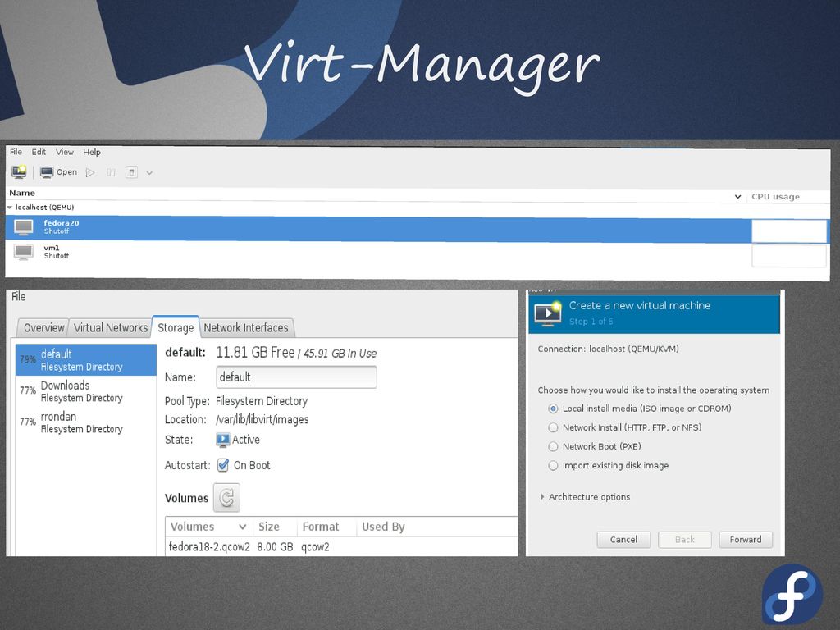Select the Downloads storage pool
Screen dimensions: 840x630
point(86,391)
